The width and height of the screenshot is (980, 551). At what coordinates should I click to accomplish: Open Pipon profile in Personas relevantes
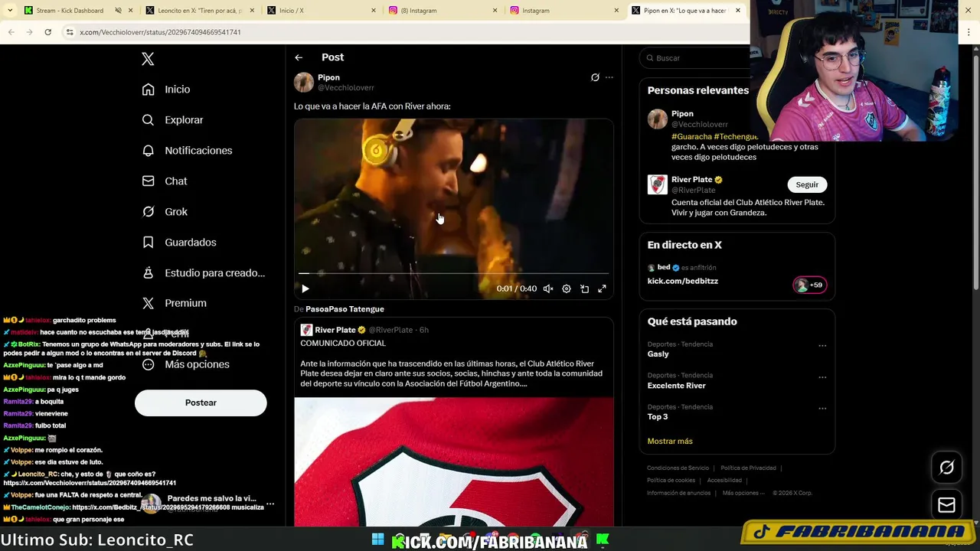point(682,114)
